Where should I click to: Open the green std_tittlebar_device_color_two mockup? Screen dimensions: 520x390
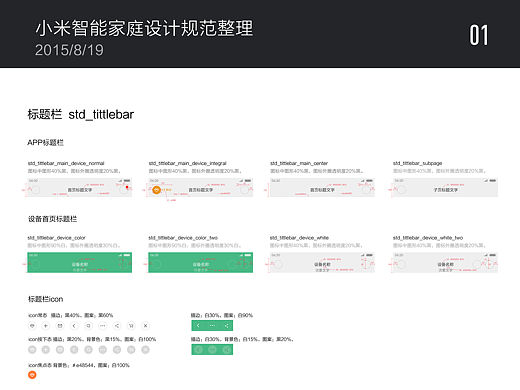coord(200,262)
